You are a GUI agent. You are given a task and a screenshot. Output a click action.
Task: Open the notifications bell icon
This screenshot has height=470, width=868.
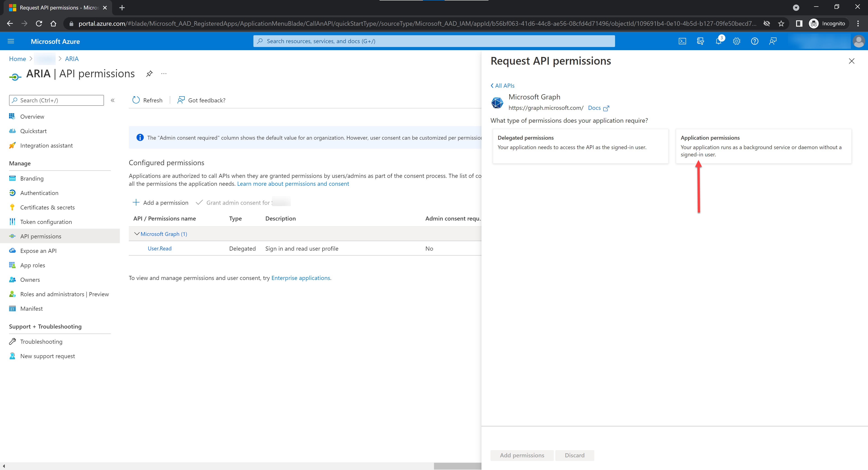718,41
